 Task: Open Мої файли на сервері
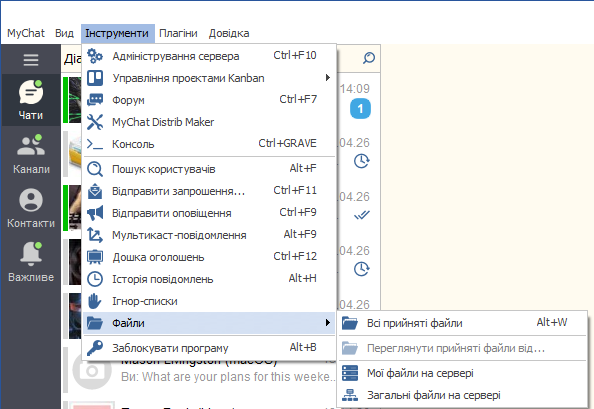tap(462, 373)
